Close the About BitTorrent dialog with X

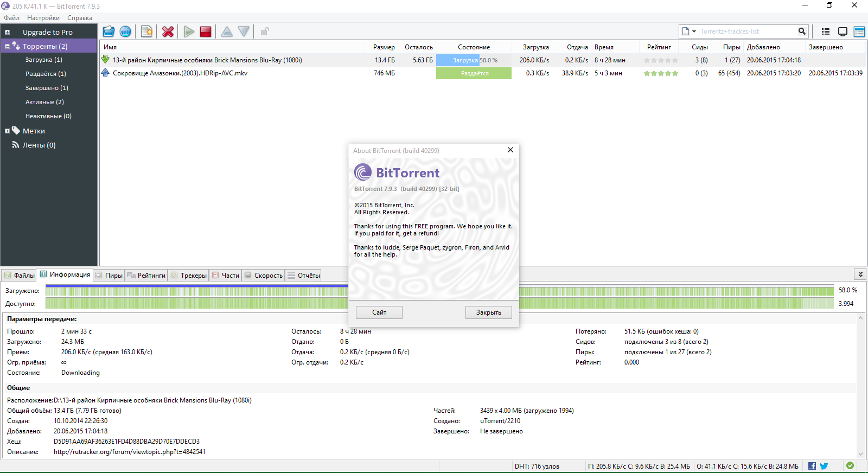510,150
